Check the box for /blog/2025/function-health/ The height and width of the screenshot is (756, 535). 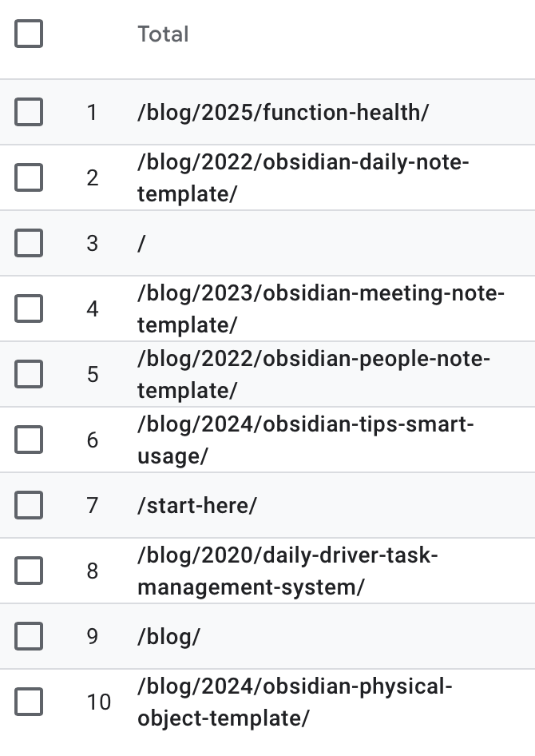tap(29, 112)
